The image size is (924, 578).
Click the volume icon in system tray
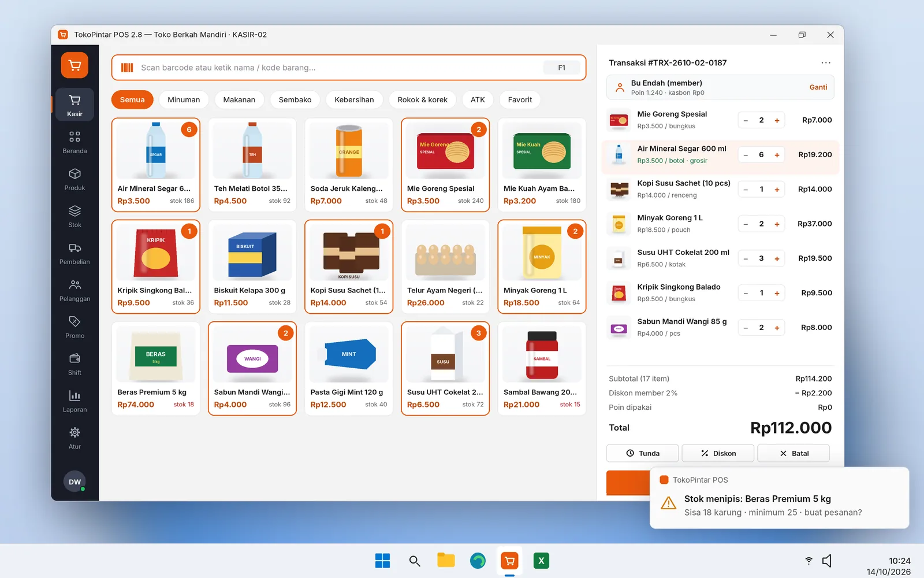tap(826, 561)
